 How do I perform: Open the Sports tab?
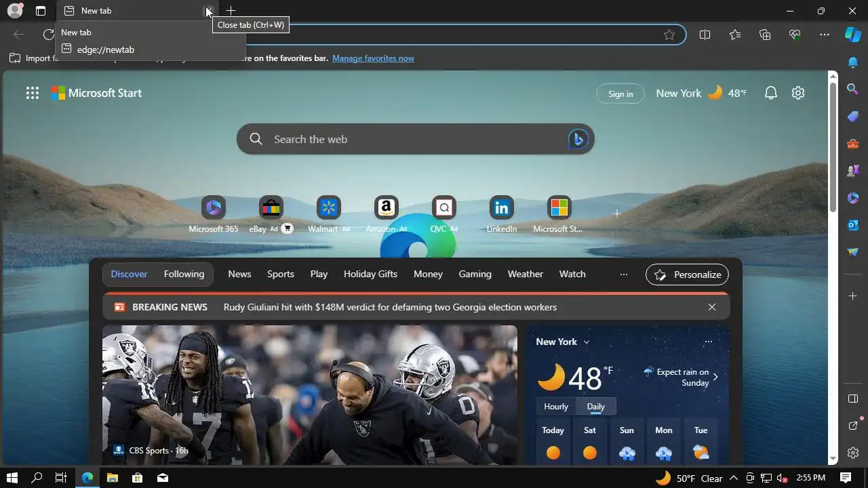pos(281,274)
